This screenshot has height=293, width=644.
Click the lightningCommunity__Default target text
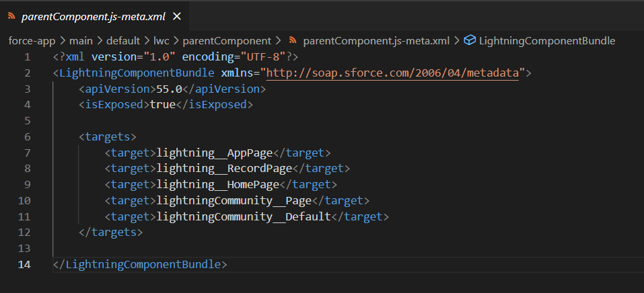(x=244, y=216)
